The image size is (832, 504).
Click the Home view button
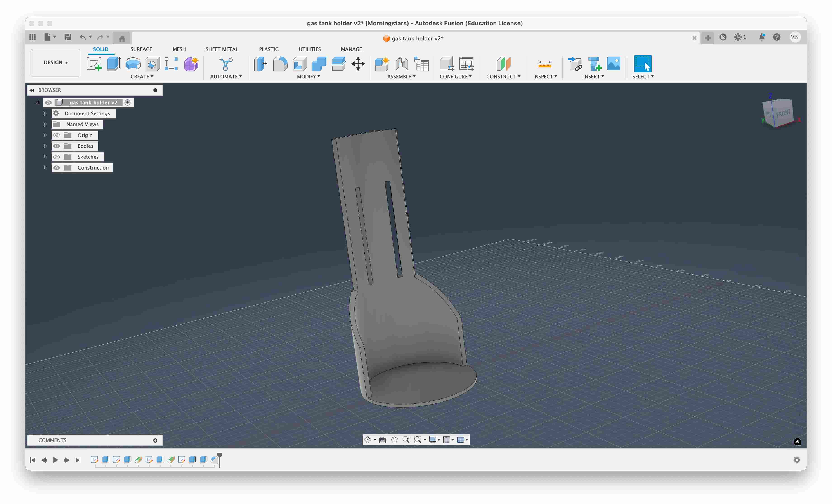(x=122, y=38)
